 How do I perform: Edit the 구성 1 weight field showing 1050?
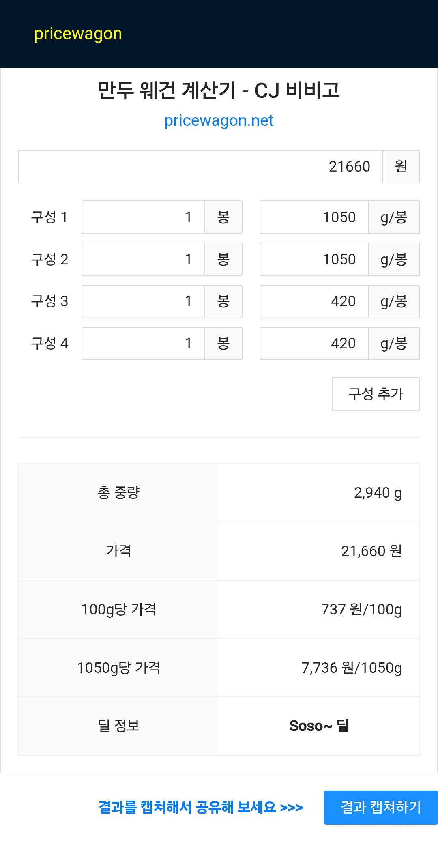(314, 217)
